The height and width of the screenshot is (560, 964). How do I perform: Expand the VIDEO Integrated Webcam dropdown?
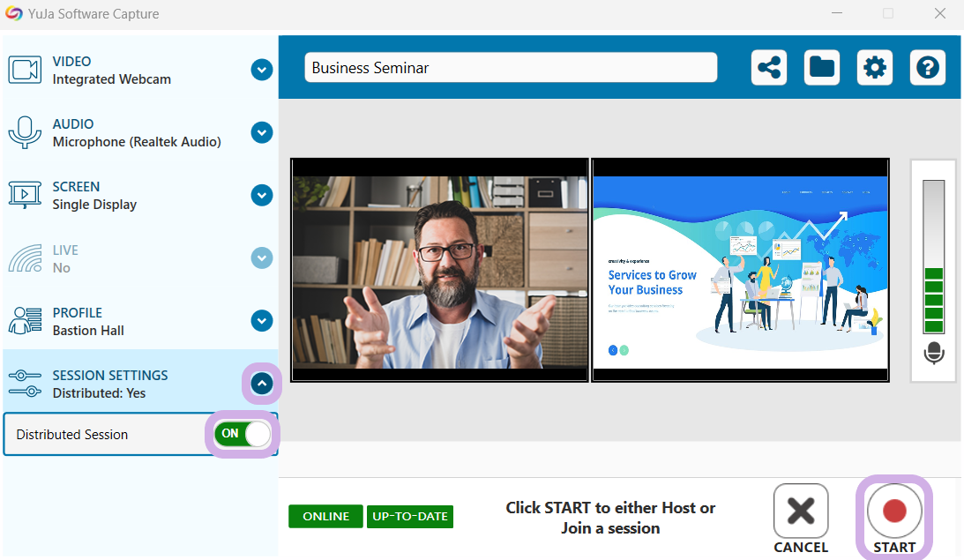pos(262,70)
